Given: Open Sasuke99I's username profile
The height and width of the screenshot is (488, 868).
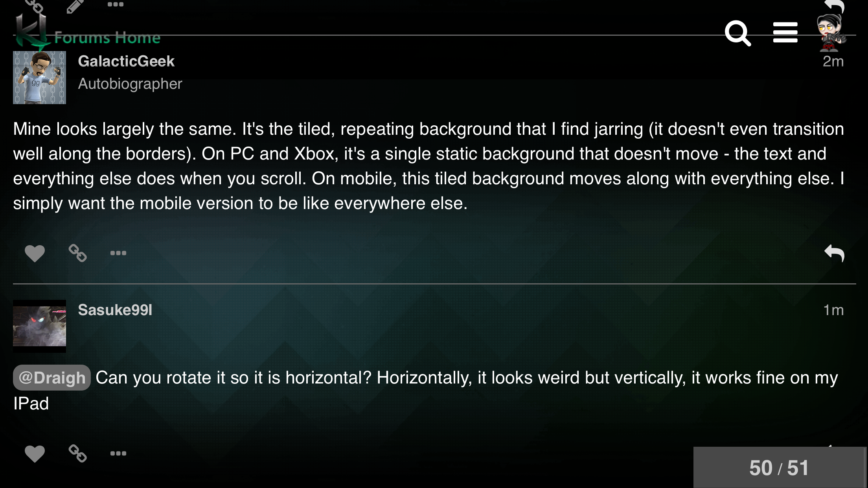Looking at the screenshot, I should point(115,310).
